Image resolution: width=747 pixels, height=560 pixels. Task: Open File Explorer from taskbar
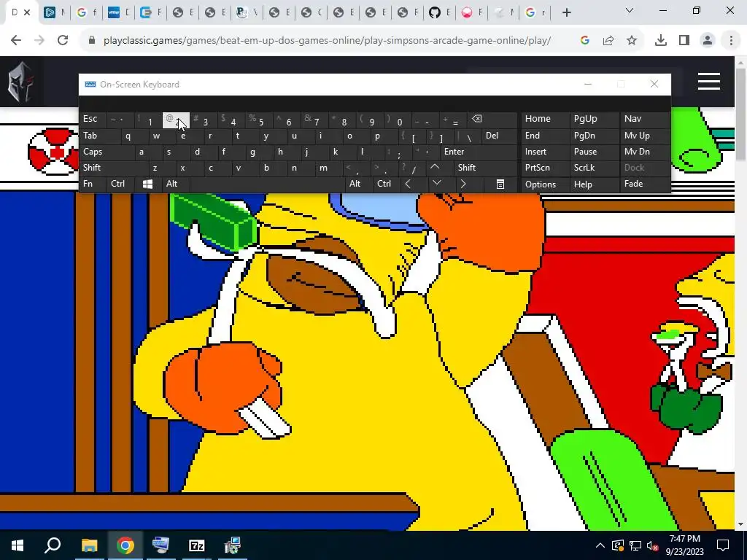pyautogui.click(x=89, y=545)
